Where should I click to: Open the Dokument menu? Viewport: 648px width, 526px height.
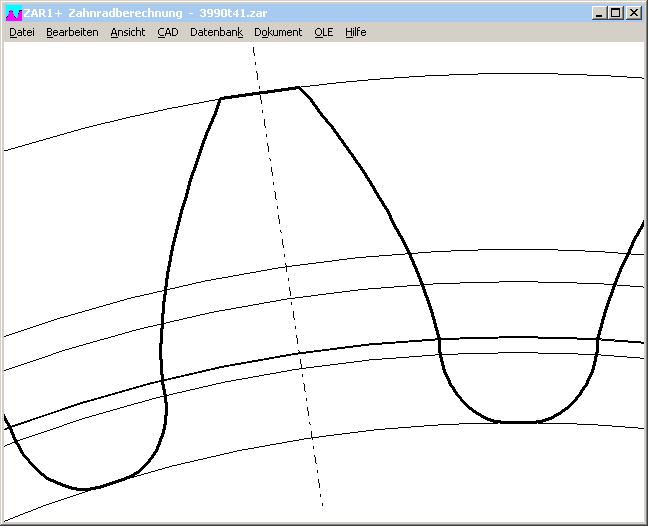pyautogui.click(x=278, y=32)
